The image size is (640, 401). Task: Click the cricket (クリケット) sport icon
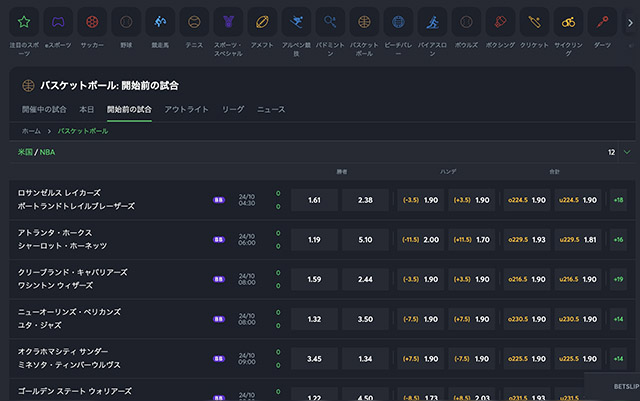click(533, 21)
